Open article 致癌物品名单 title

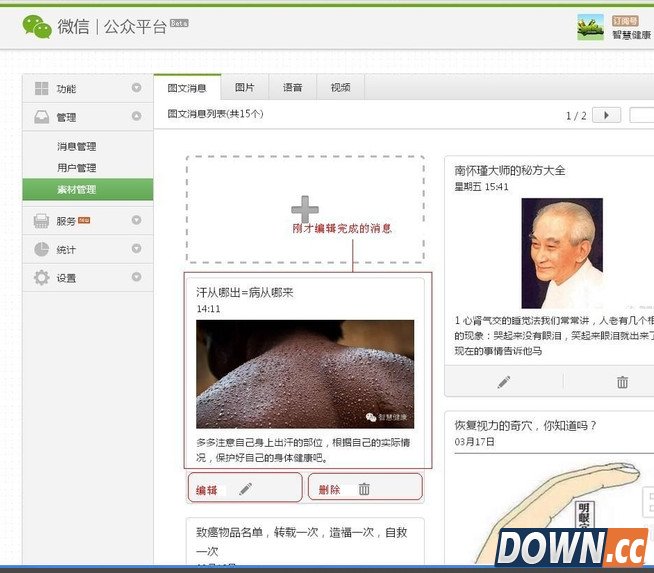coord(302,541)
